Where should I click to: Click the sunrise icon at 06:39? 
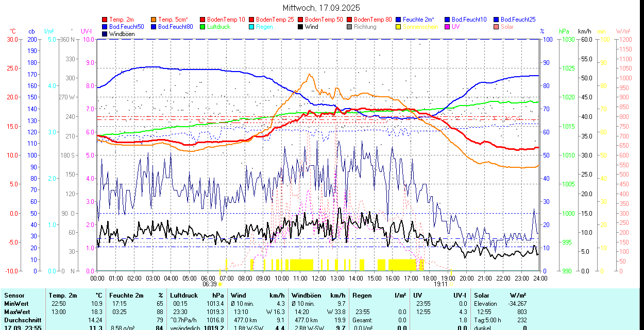221,284
